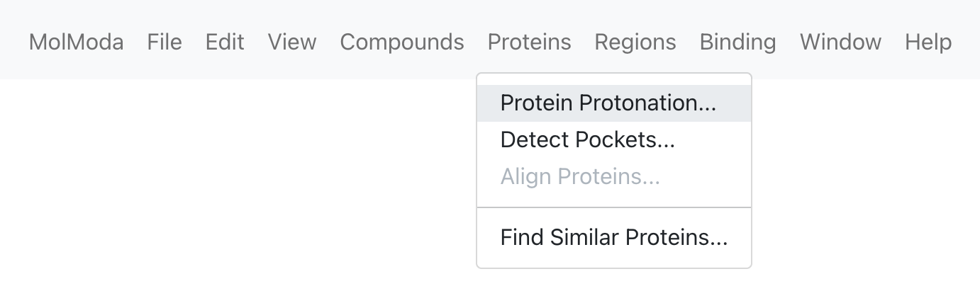Switch from Proteins to Compounds menu
This screenshot has height=286, width=980.
tap(402, 42)
